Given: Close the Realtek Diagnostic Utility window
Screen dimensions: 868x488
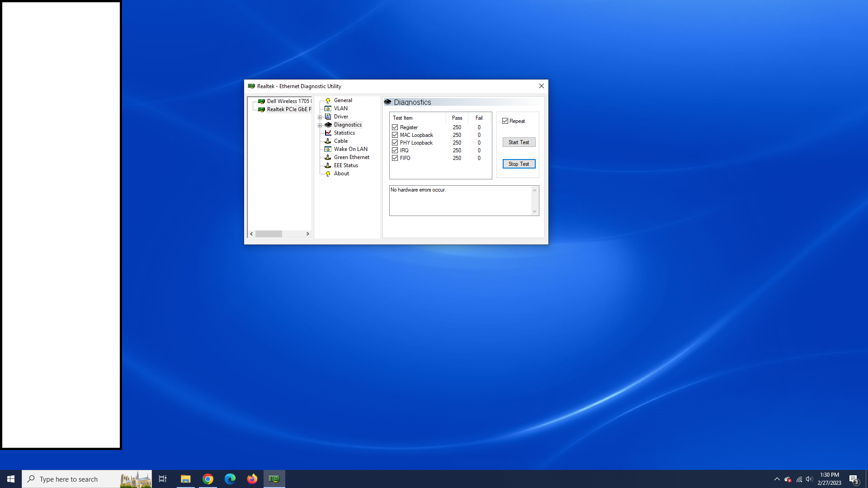Looking at the screenshot, I should (541, 86).
